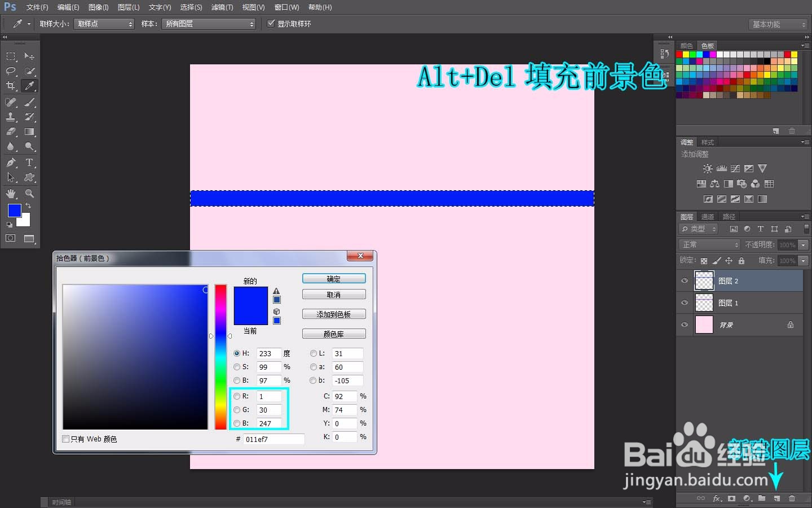Activate the Healing Brush tool
The width and height of the screenshot is (812, 508).
[x=11, y=102]
